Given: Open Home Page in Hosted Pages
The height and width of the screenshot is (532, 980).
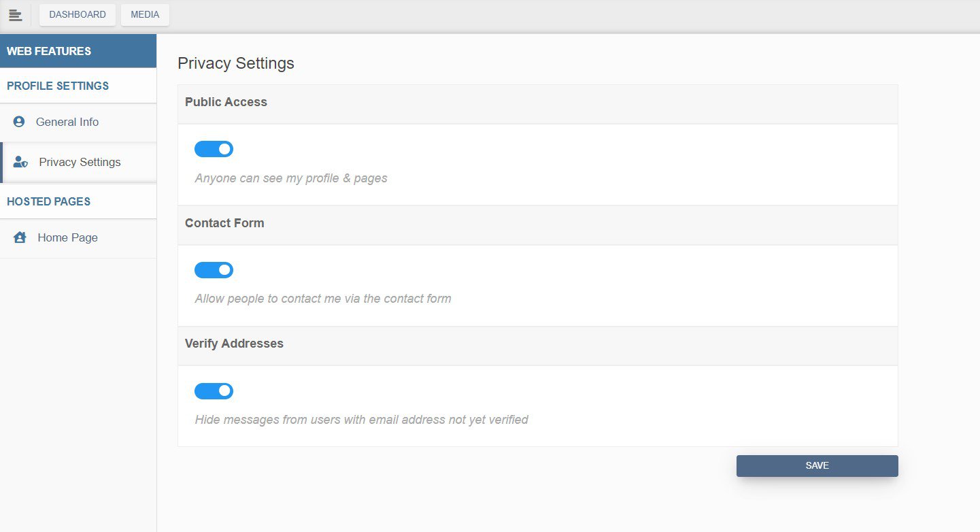Looking at the screenshot, I should pos(78,238).
